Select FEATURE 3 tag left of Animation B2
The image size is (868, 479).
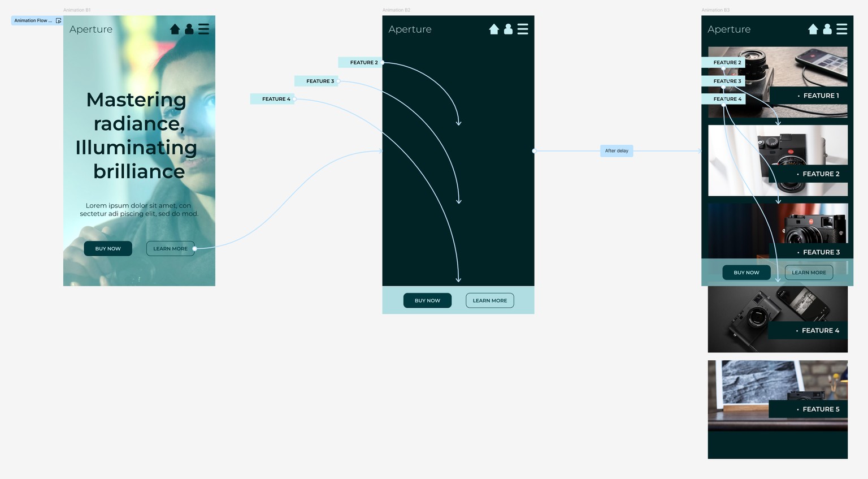coord(316,81)
